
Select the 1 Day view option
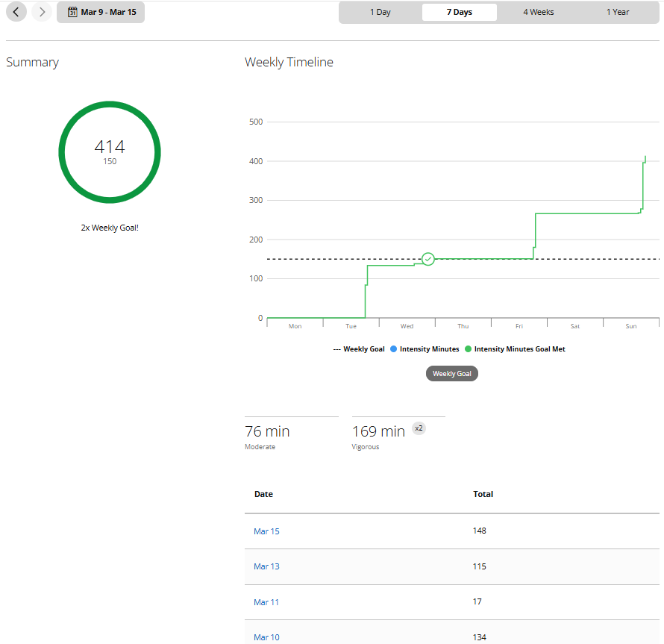(380, 12)
